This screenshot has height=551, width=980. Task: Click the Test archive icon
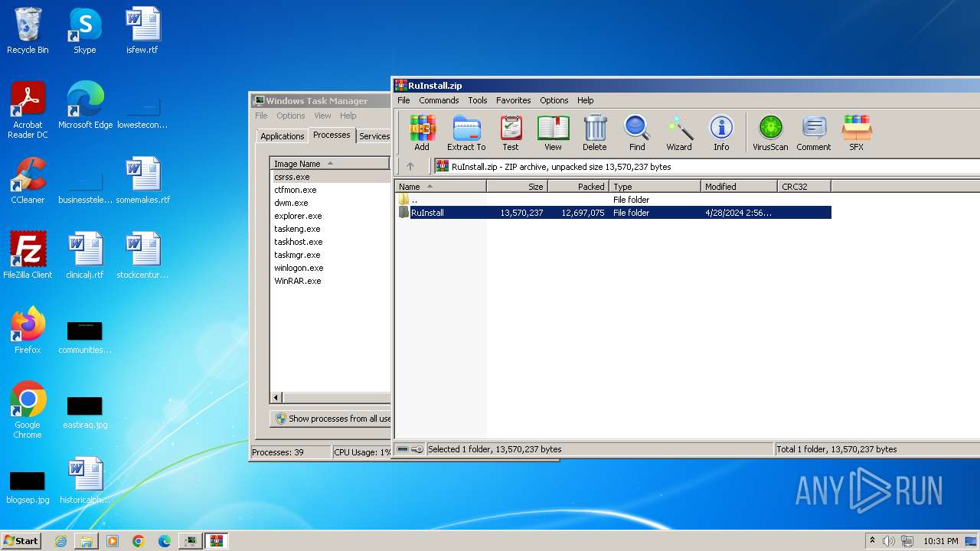click(x=511, y=132)
